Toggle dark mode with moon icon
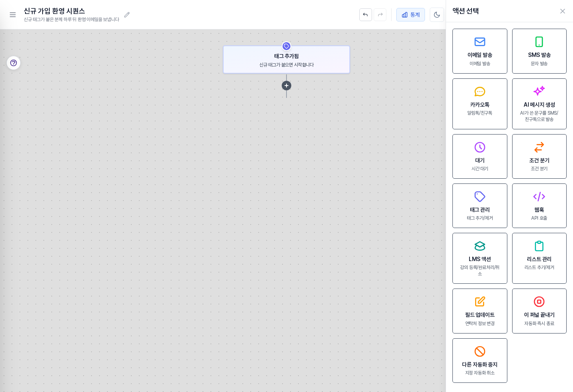Screen dimensions: 573x392 [x=437, y=15]
